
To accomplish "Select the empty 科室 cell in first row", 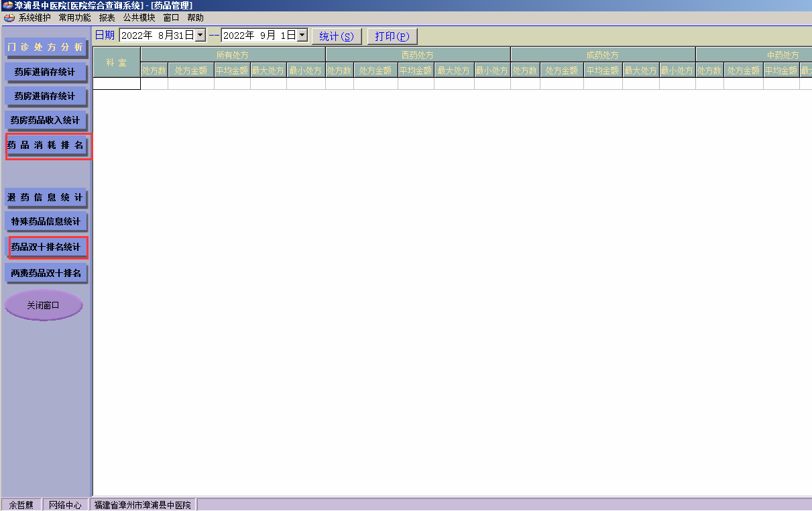I will tap(117, 83).
